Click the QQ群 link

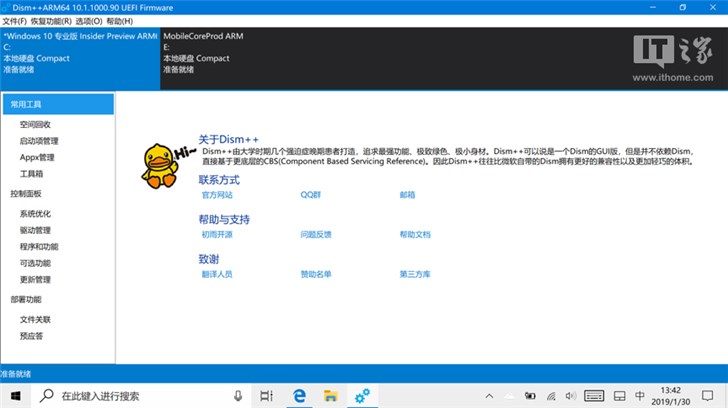pyautogui.click(x=311, y=195)
